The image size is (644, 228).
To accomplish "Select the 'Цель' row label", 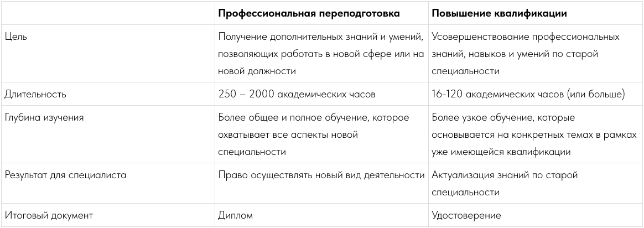I will point(15,37).
